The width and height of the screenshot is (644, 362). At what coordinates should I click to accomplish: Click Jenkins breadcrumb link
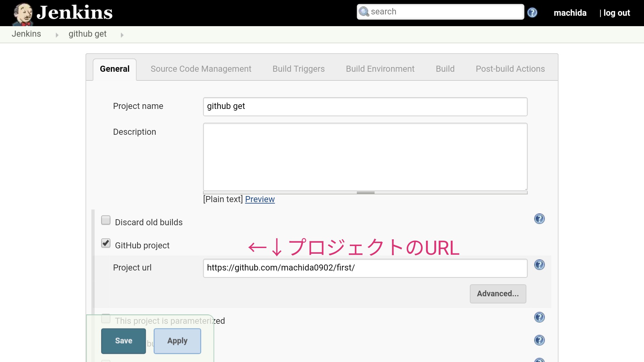pyautogui.click(x=26, y=34)
